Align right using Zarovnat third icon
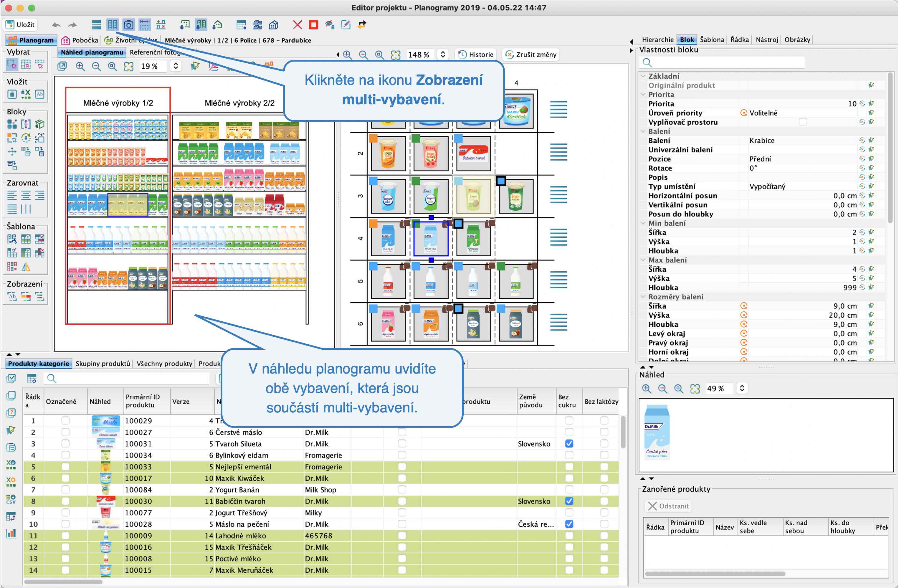Screen dimensions: 899x588 coord(39,196)
